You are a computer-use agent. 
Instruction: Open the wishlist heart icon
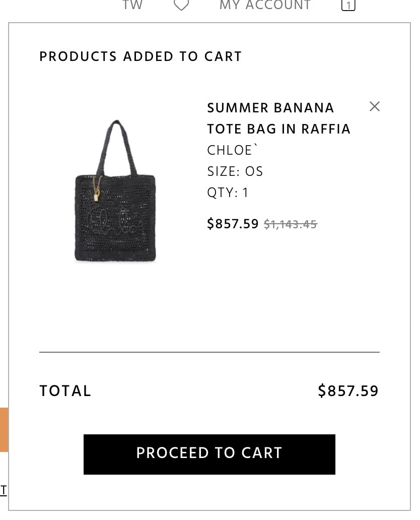181,5
